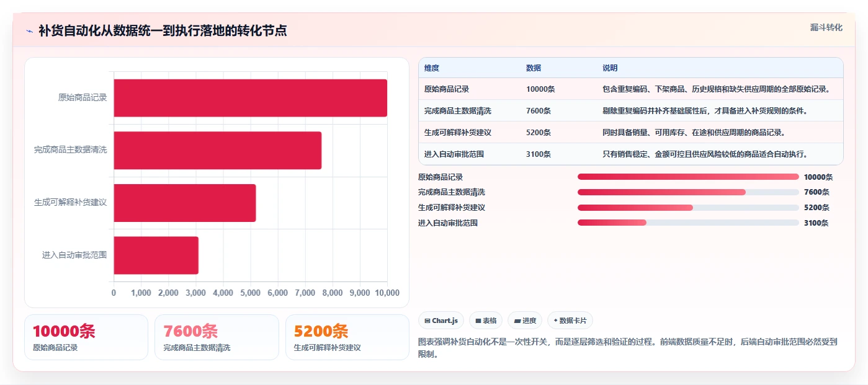The width and height of the screenshot is (868, 385).
Task: Click the 原始商品记录 chart axis label
Action: tap(83, 97)
